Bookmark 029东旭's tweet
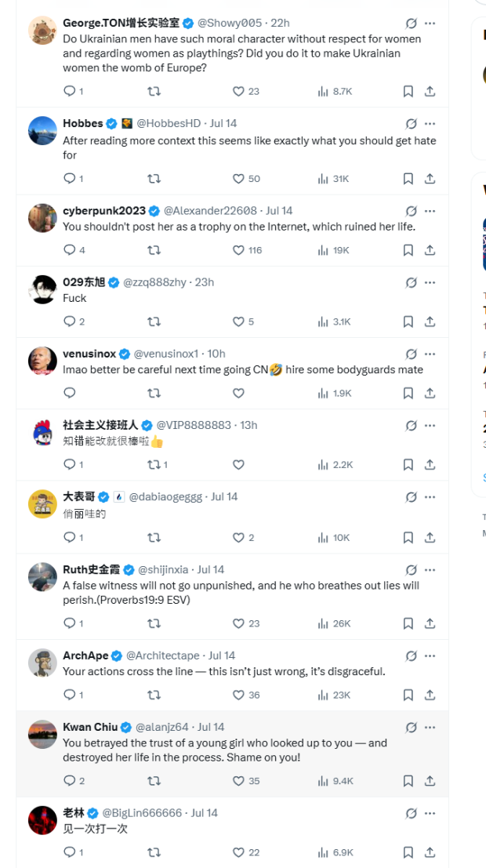This screenshot has width=486, height=868. pos(408,321)
